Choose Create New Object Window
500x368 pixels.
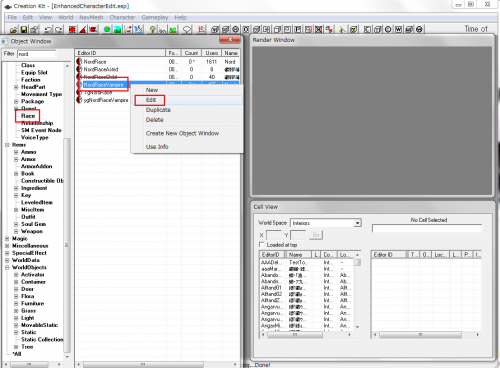pos(187,133)
